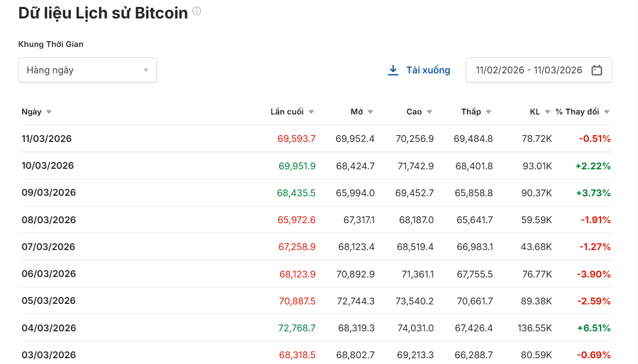Screen dimensions: 638x364
Task: Open the 11/02/2026 - 11/03/2026 date picker
Action: tap(529, 70)
